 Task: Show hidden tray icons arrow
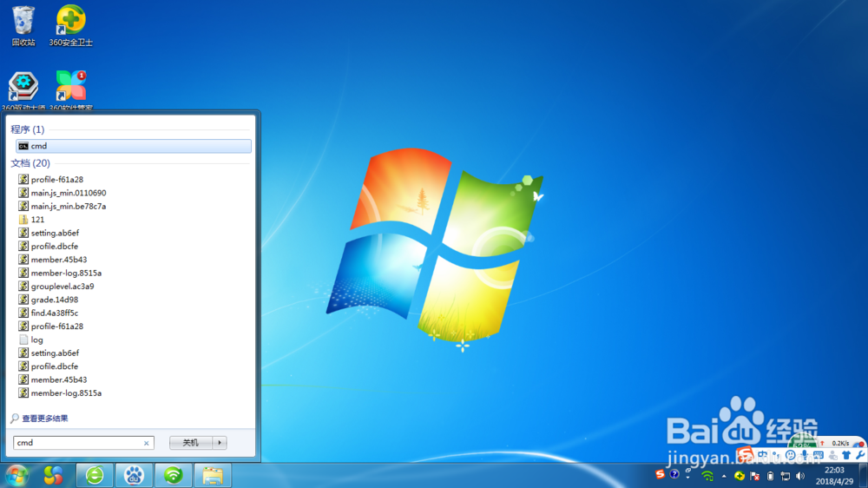pos(724,477)
